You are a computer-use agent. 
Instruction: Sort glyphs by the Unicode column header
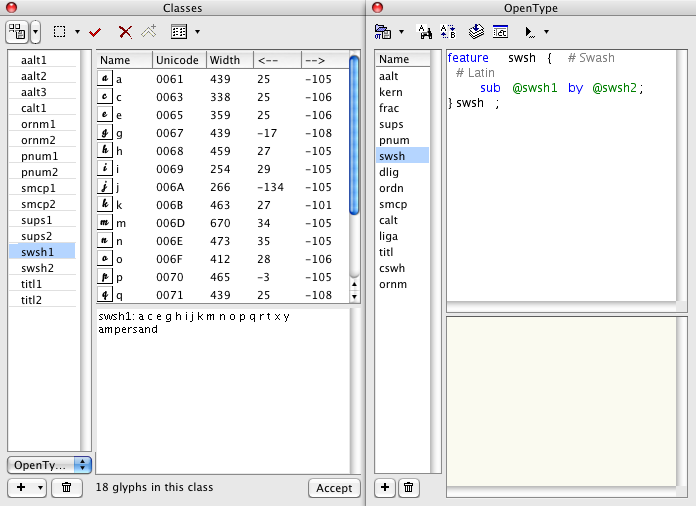coord(179,60)
